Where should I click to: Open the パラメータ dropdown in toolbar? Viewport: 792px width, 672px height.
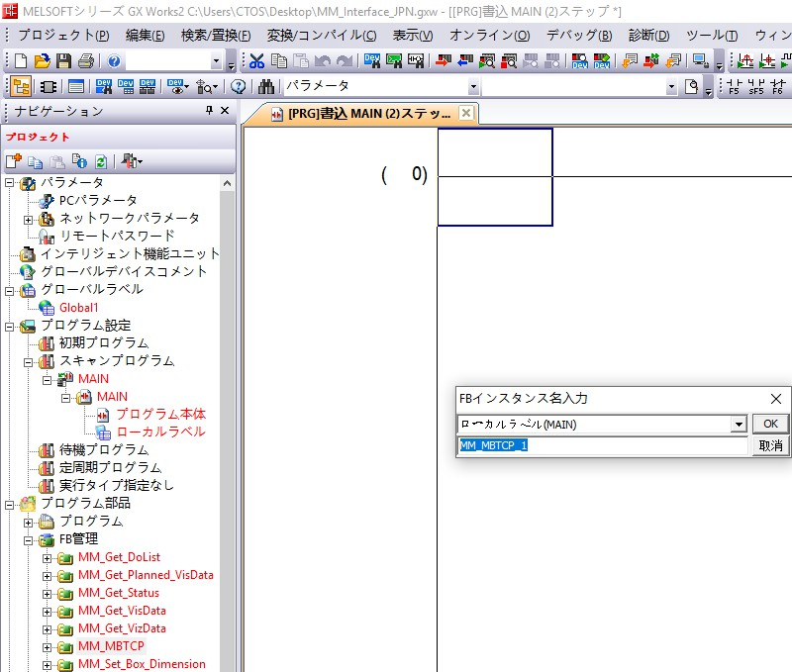click(473, 87)
